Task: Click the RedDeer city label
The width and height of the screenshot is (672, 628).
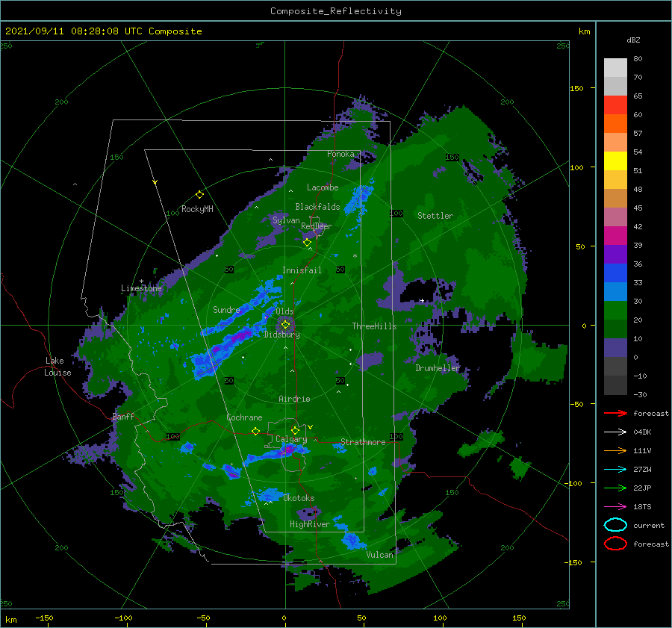Action: (x=317, y=226)
